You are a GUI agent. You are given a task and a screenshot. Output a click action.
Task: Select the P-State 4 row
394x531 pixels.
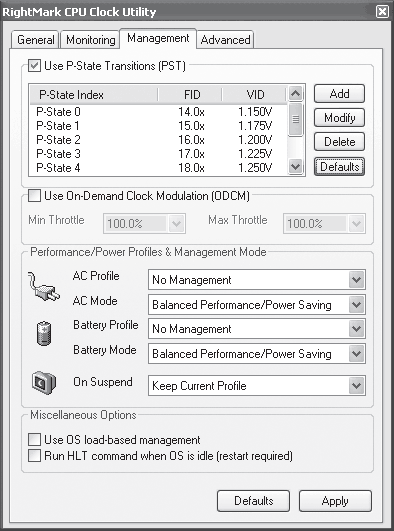tap(158, 168)
